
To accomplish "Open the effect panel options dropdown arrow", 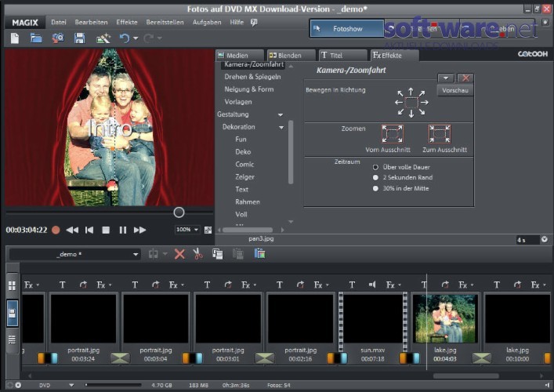I will click(x=446, y=78).
